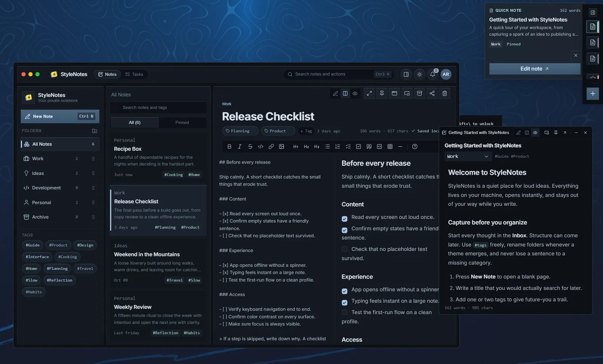
Task: Apply strikethrough formatting in editor toolbar
Action: pyautogui.click(x=250, y=146)
